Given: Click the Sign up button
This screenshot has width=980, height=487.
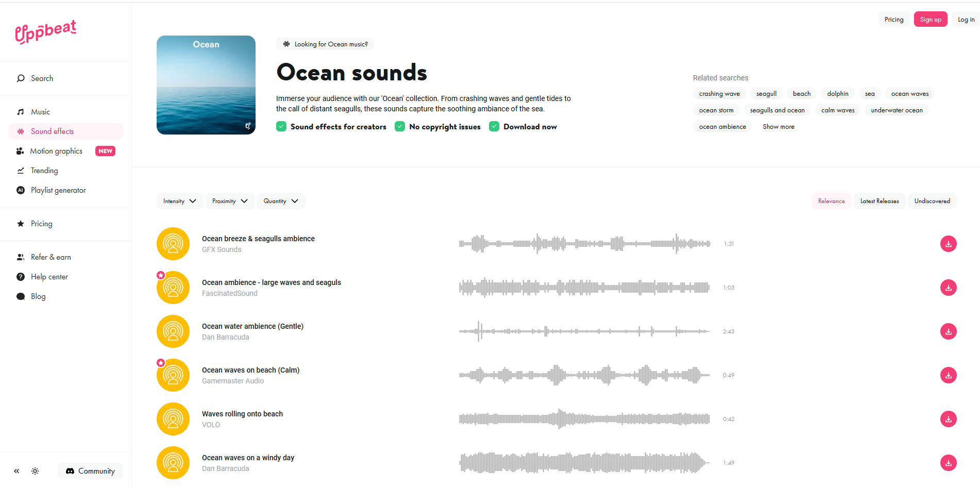Looking at the screenshot, I should click(x=930, y=19).
